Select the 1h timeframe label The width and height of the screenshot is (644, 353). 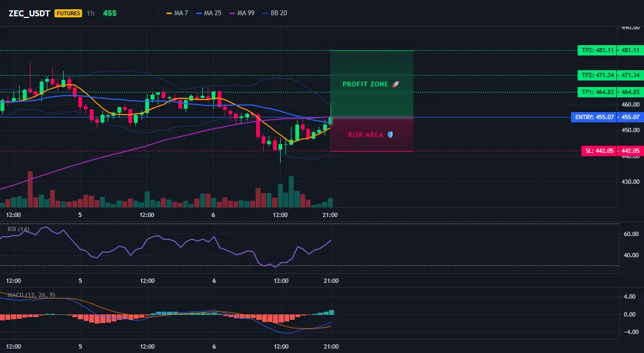(90, 13)
